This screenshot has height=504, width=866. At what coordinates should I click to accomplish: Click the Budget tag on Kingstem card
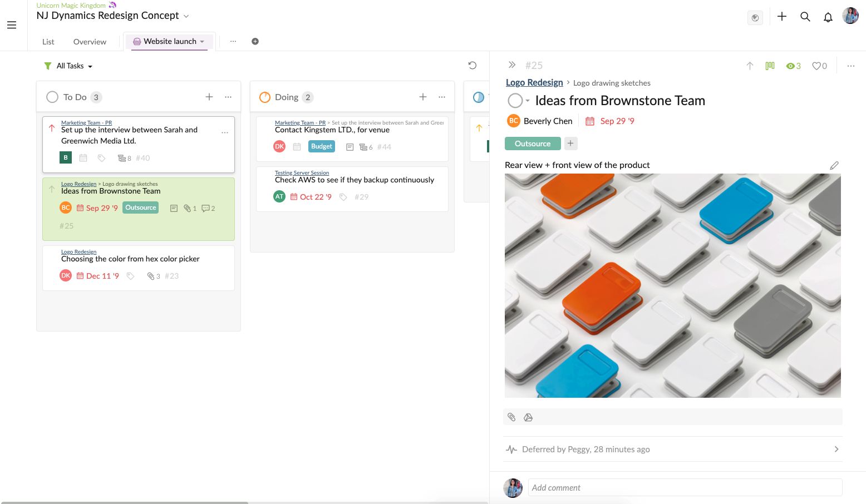pos(322,146)
